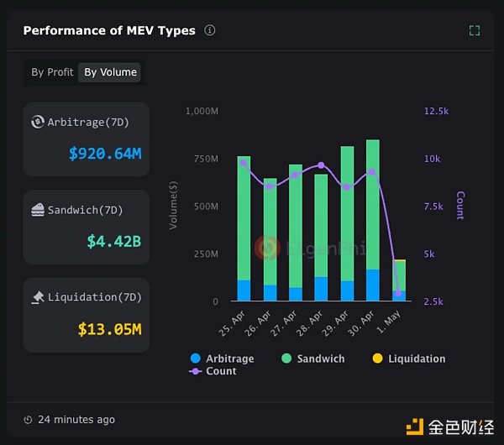Open the Sandwich(7D) stat card

point(87,227)
